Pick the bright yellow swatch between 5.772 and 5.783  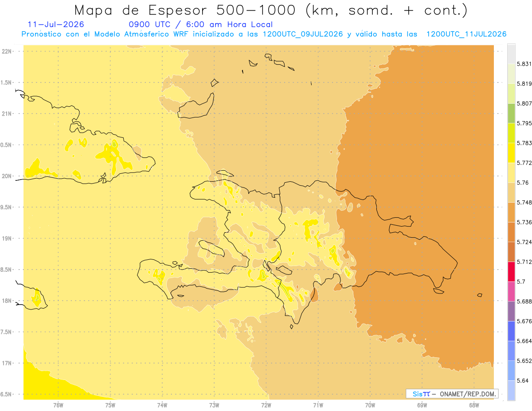pos(511,153)
